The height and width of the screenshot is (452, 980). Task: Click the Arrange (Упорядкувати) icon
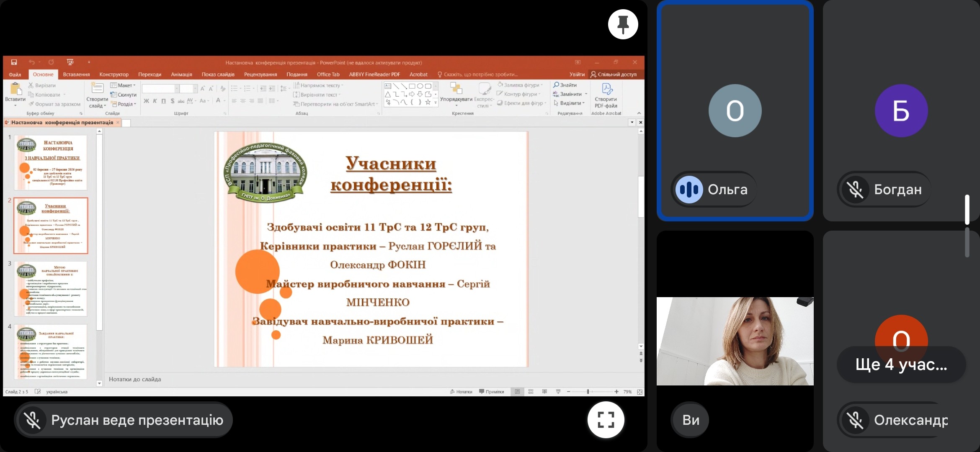tap(456, 89)
